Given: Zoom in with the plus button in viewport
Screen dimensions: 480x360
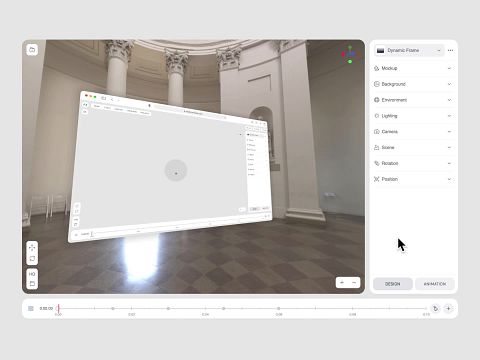Looking at the screenshot, I should pos(342,283).
